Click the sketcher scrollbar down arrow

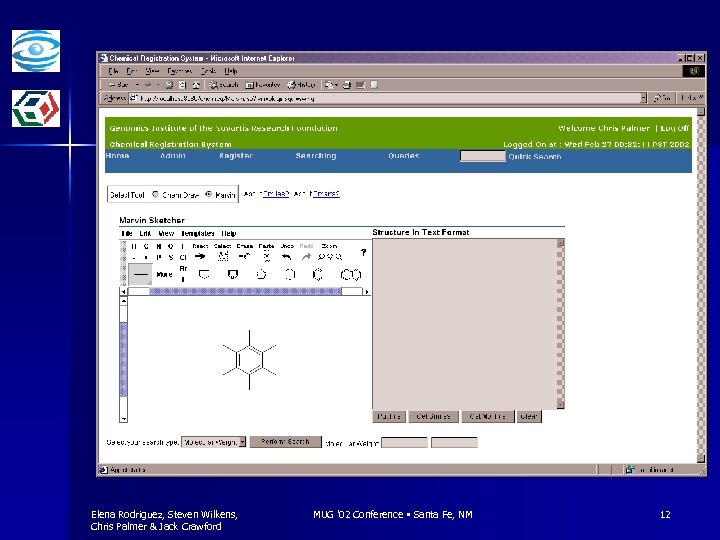[x=123, y=418]
